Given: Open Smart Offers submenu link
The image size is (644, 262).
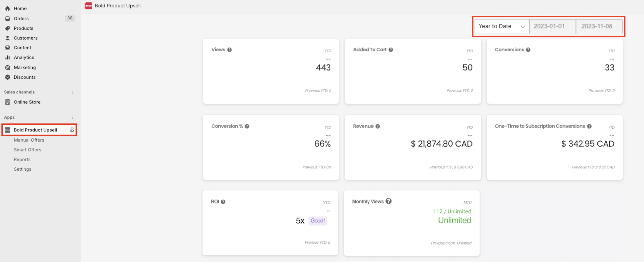Looking at the screenshot, I should [x=27, y=150].
